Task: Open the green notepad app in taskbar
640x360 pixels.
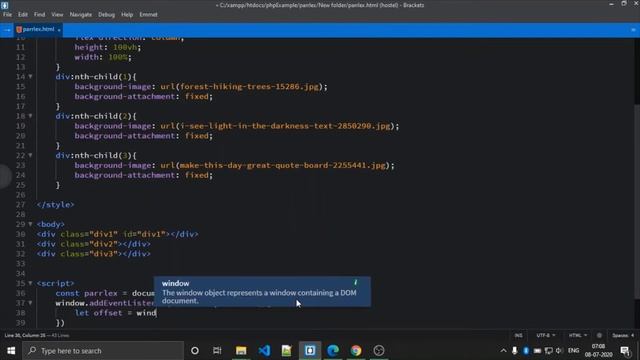Action: tap(287, 351)
